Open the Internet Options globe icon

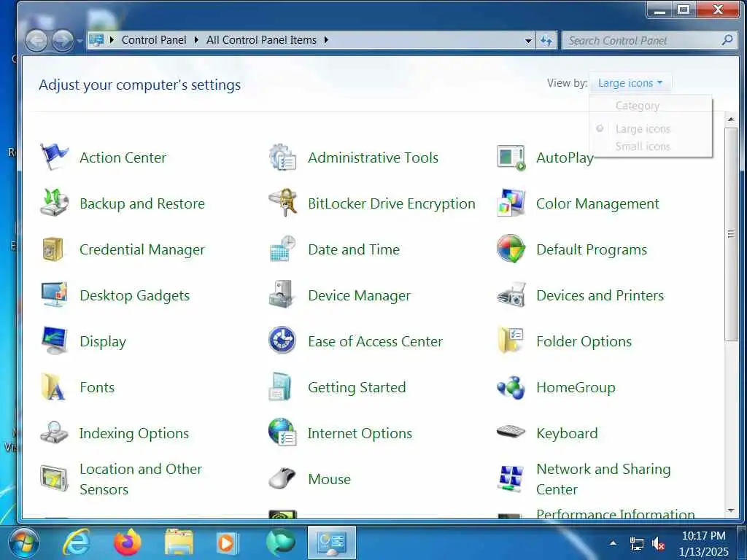click(282, 432)
